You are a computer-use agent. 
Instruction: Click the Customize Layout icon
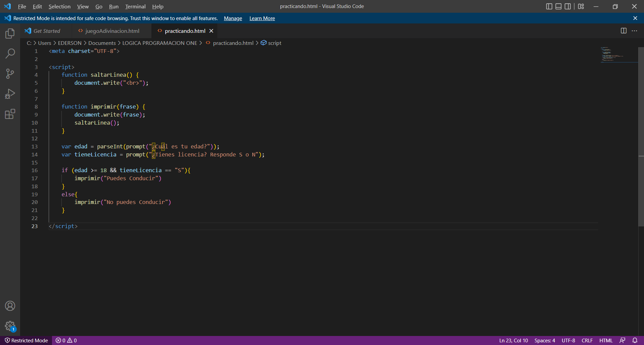[581, 6]
